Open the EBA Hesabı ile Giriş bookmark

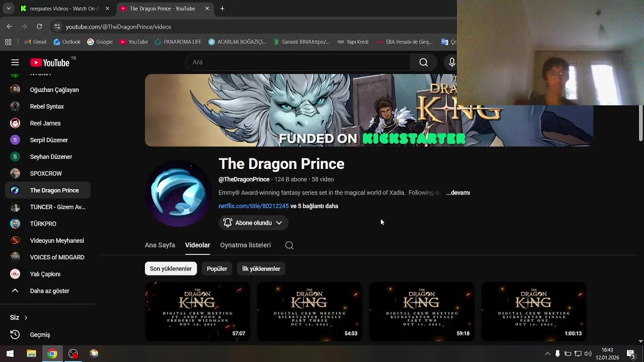pyautogui.click(x=405, y=42)
